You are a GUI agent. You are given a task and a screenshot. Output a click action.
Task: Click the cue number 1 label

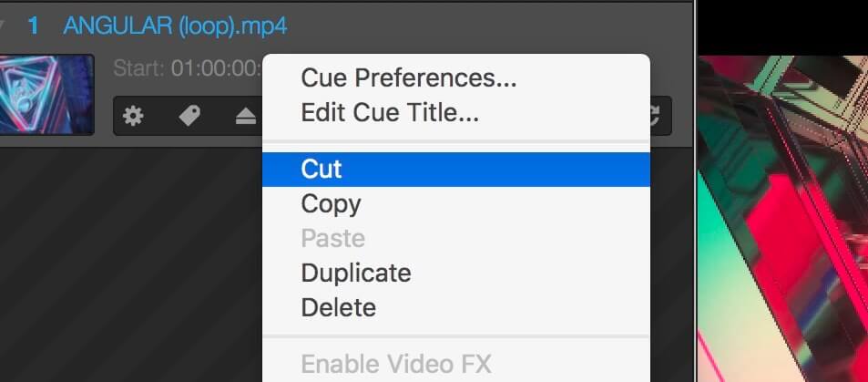pyautogui.click(x=33, y=26)
